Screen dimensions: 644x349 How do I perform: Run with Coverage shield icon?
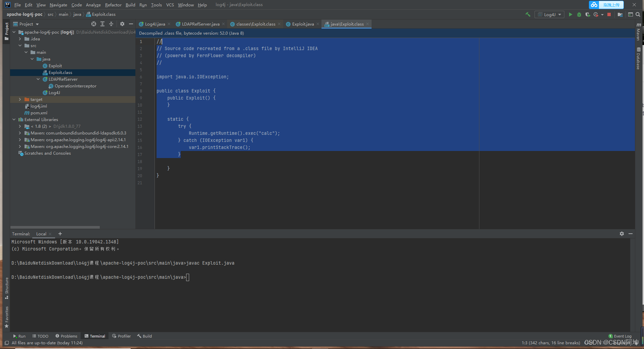587,14
